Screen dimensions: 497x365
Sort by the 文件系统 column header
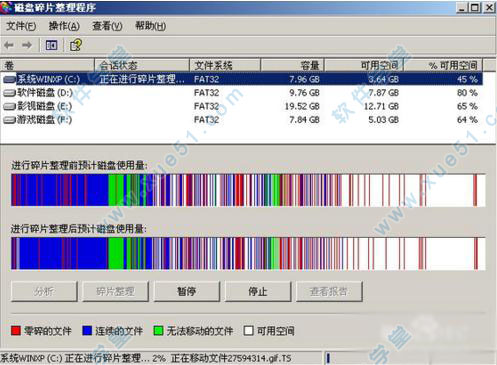click(225, 65)
